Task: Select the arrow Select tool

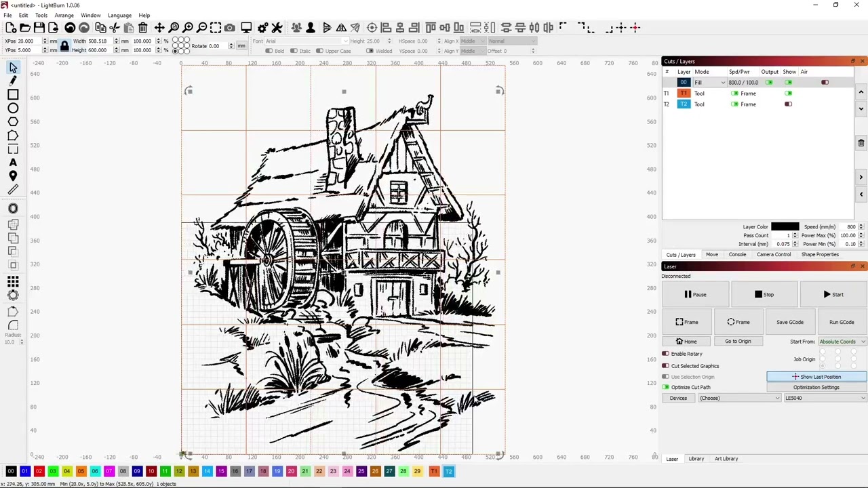Action: tap(13, 68)
